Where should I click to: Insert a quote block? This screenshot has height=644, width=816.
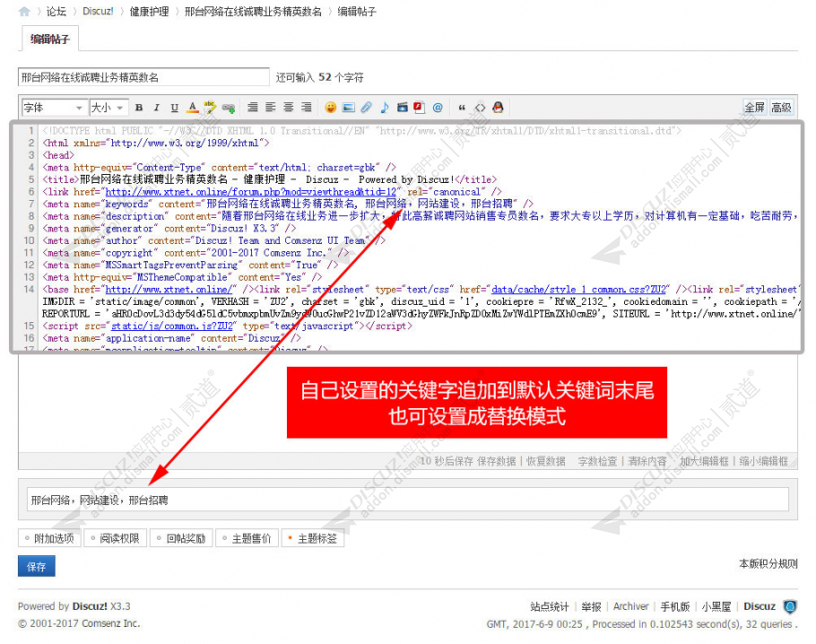pos(462,108)
